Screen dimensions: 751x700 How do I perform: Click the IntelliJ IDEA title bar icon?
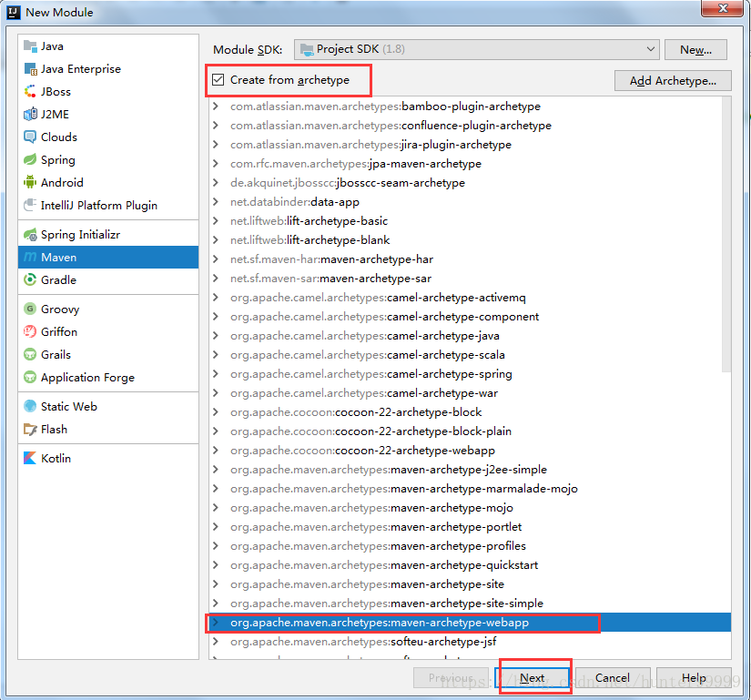coord(14,12)
